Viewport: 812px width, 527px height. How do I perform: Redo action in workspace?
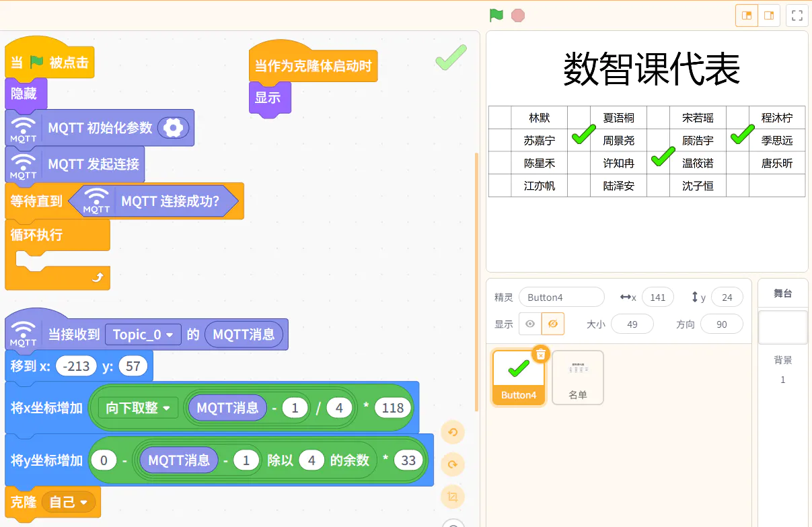(x=453, y=464)
